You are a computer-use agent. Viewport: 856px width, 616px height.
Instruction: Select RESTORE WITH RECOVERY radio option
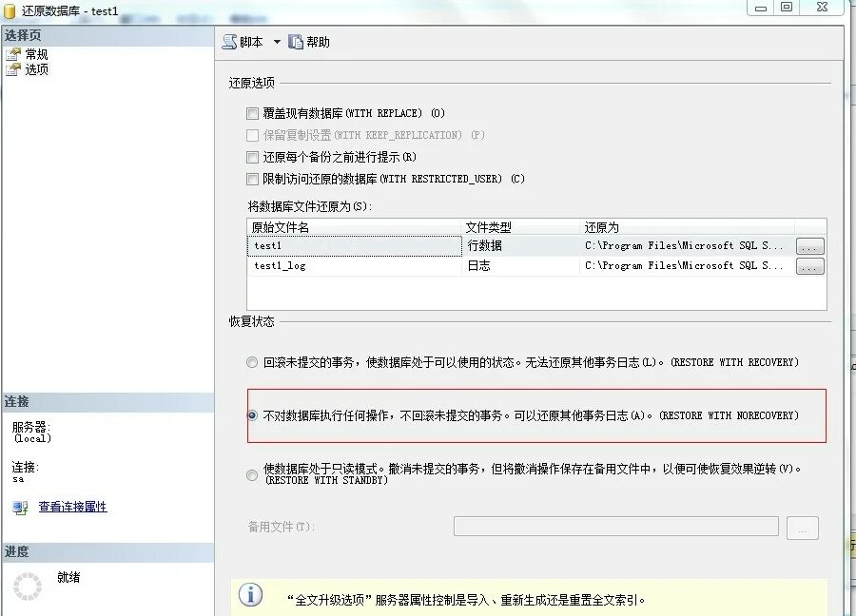252,362
